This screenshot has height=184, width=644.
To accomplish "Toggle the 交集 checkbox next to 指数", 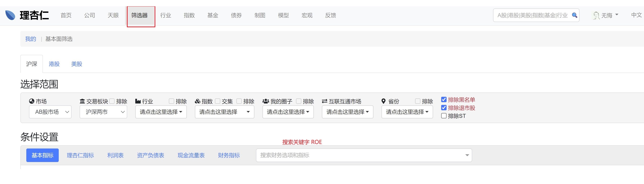I will coord(217,101).
